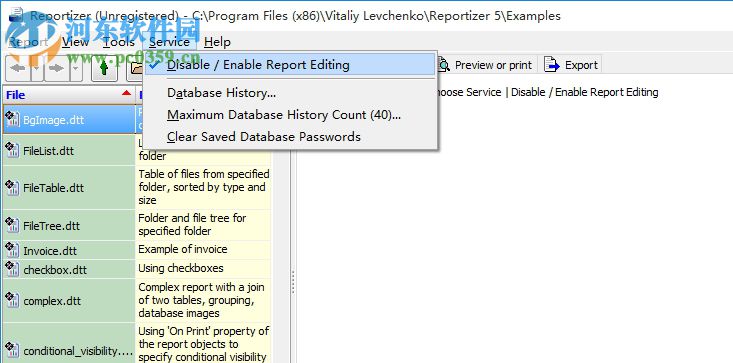Click the Preview or print magnifier icon
Screen dimensions: 733x363
click(x=444, y=65)
